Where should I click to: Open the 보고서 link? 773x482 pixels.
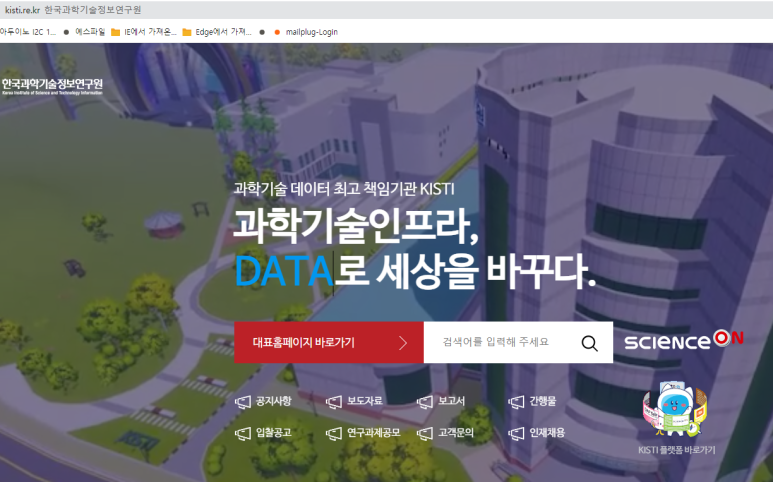point(452,401)
